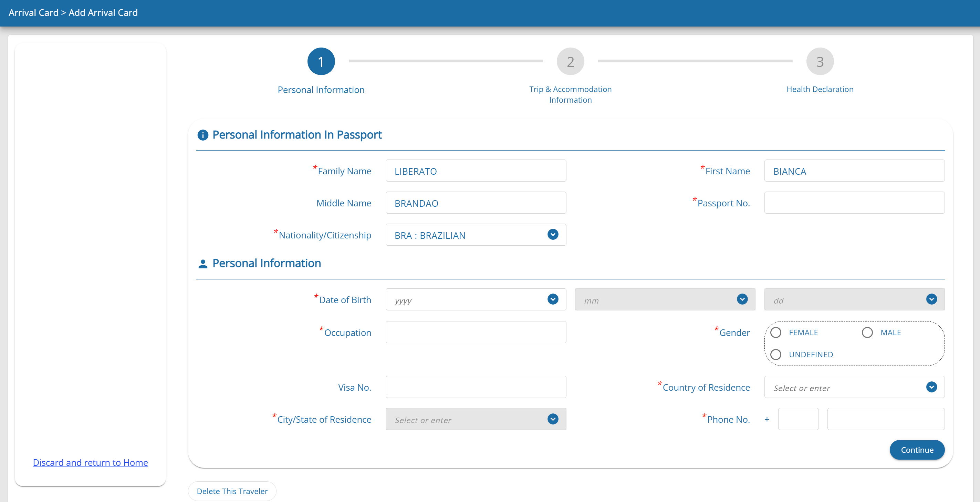Click the Arrival Card breadcrumb text

pos(33,12)
